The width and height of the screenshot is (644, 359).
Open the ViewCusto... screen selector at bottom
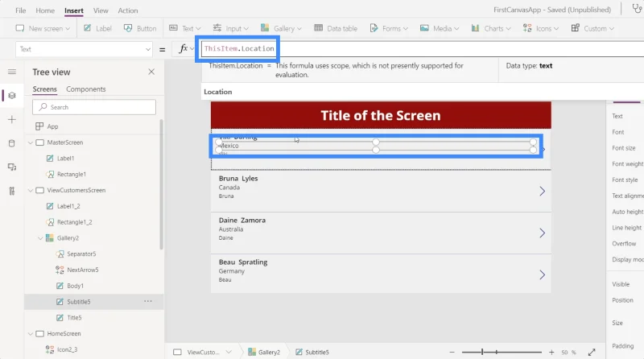203,352
